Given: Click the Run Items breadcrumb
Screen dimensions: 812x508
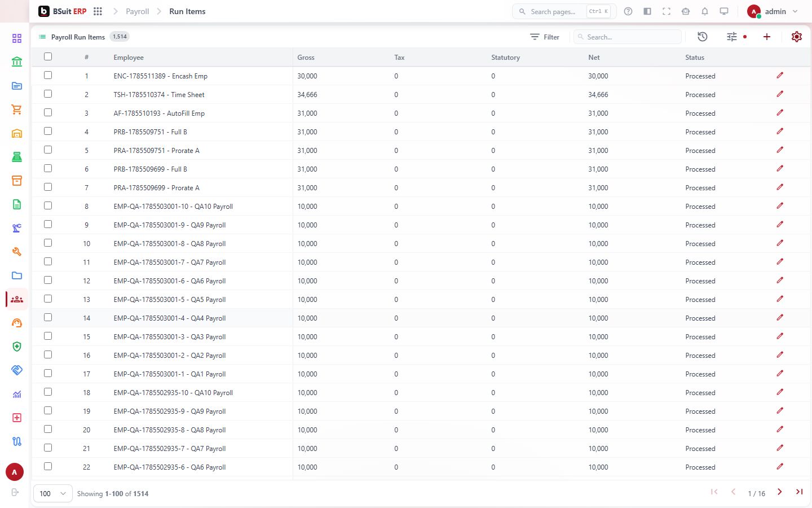Looking at the screenshot, I should click(x=187, y=11).
